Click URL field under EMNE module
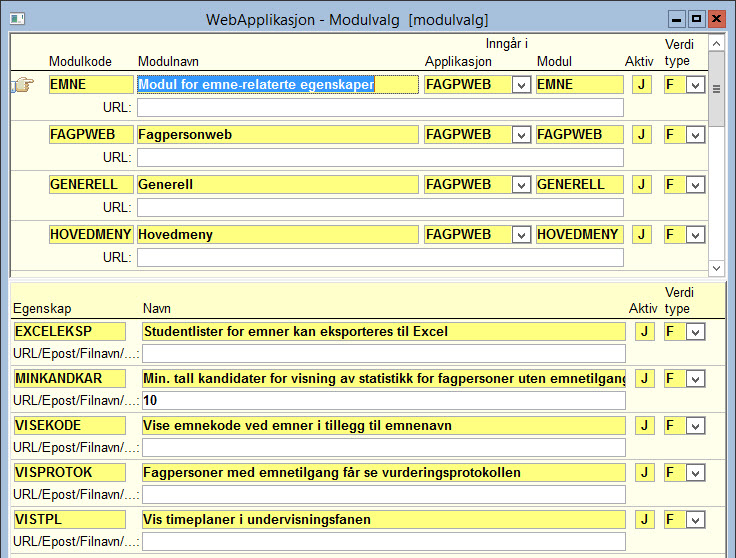736x558 pixels. coord(380,107)
